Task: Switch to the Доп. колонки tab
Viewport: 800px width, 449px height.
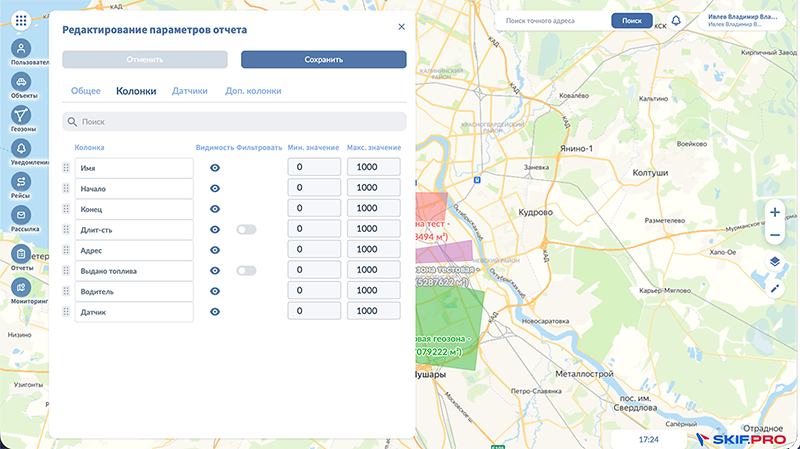Action: (253, 91)
